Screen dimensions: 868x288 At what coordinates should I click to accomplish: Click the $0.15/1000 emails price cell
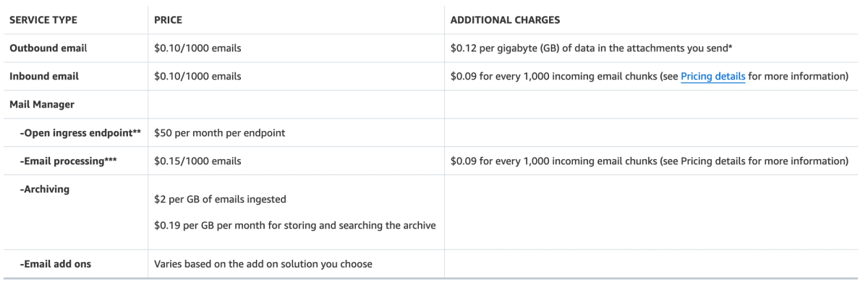(x=197, y=161)
